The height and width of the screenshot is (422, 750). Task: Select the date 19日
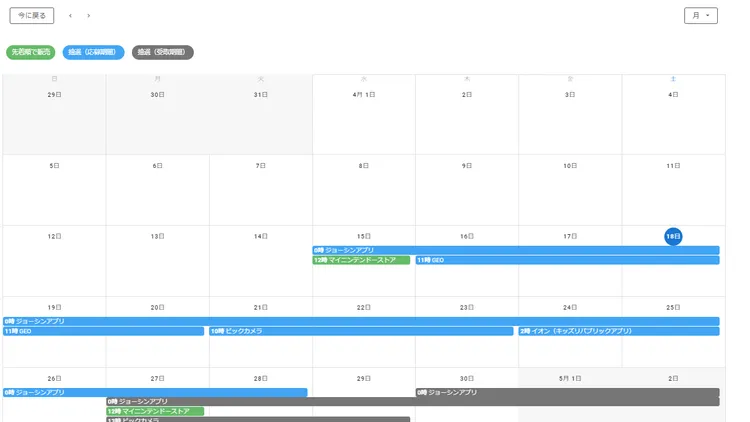(54, 308)
